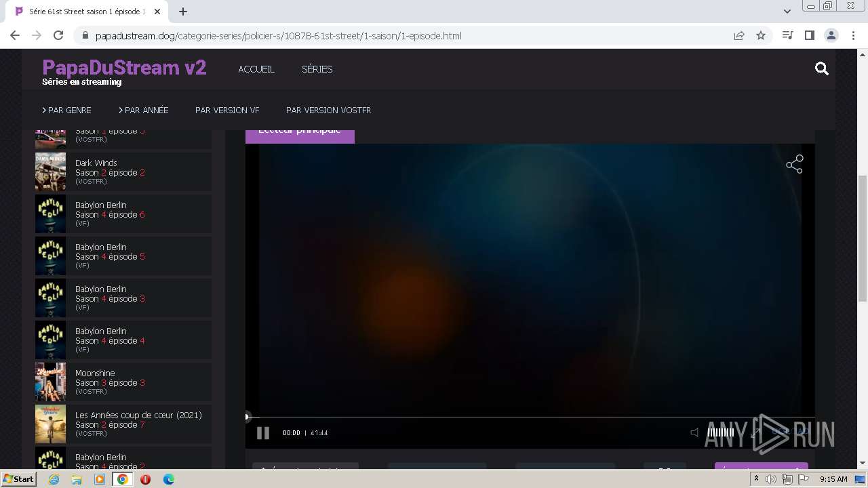Click the share page icon in address bar

click(739, 35)
